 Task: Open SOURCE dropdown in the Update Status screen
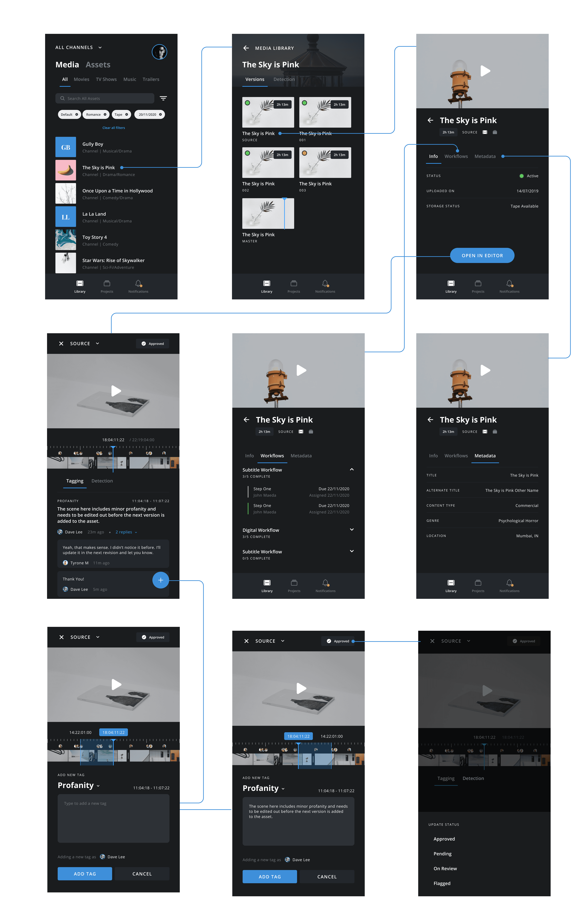click(x=456, y=641)
